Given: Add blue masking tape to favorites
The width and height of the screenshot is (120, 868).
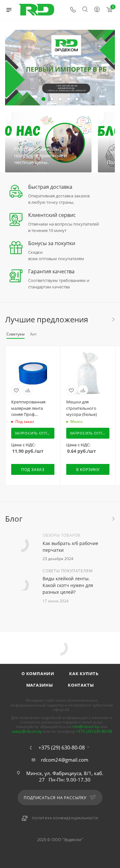Looking at the screenshot, I should coord(16,390).
